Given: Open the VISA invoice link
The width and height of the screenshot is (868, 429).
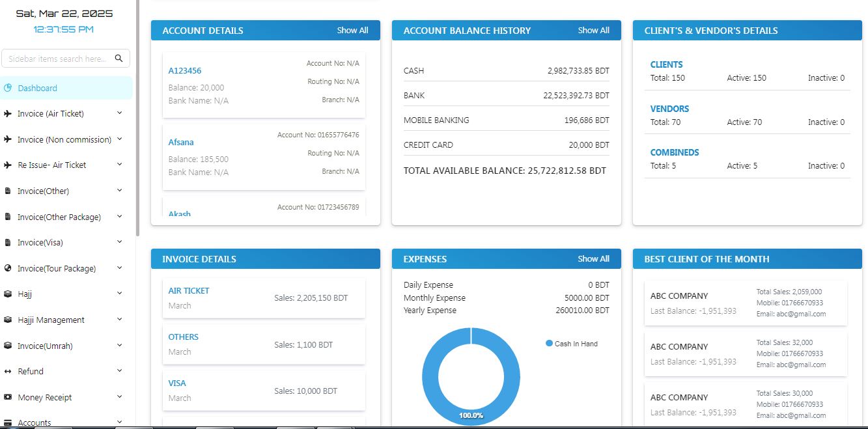Looking at the screenshot, I should click(x=177, y=383).
